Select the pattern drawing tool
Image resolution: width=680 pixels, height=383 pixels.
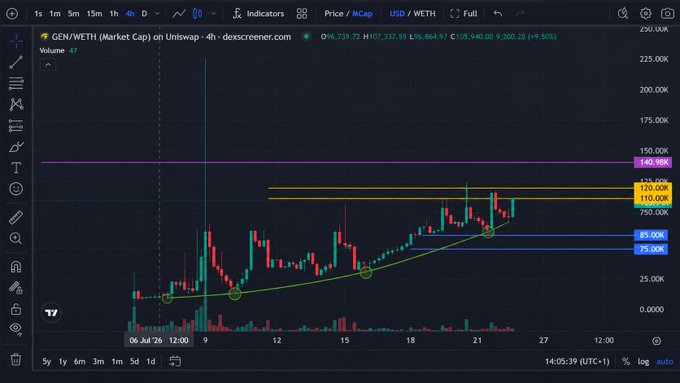click(16, 104)
